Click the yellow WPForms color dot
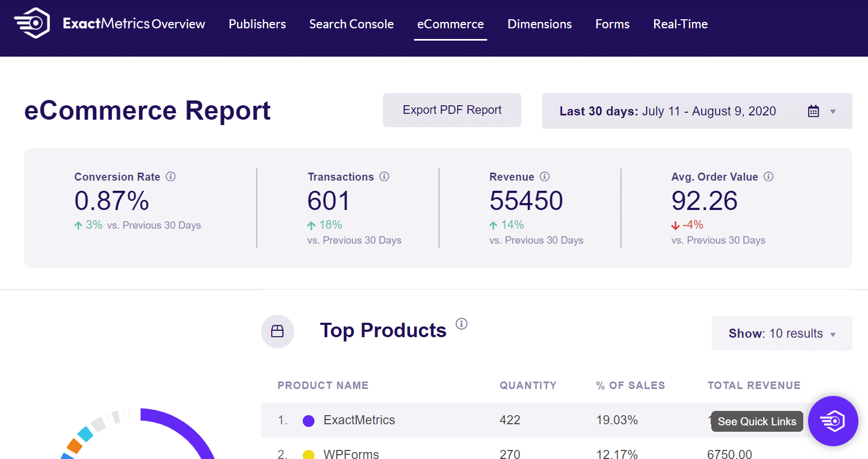868x459 pixels. (x=309, y=455)
